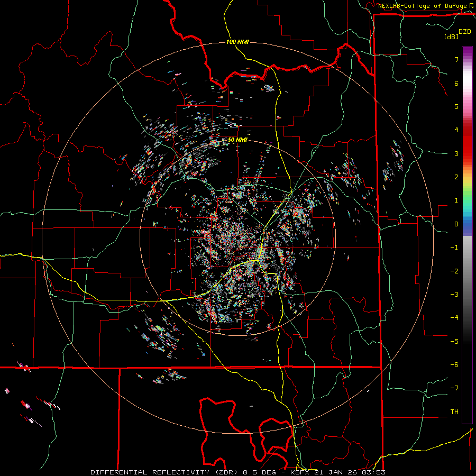
Task: Click the [dB] units label
Action: click(x=452, y=36)
